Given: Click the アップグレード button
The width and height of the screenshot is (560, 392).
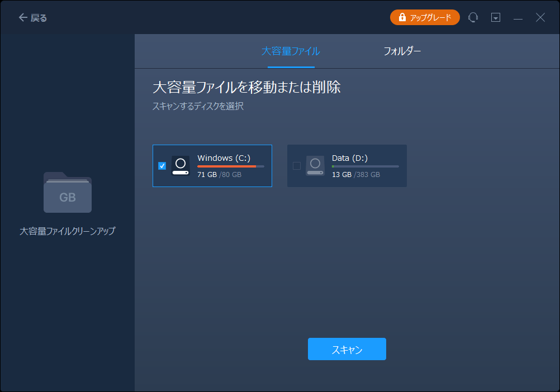Looking at the screenshot, I should click(x=425, y=17).
